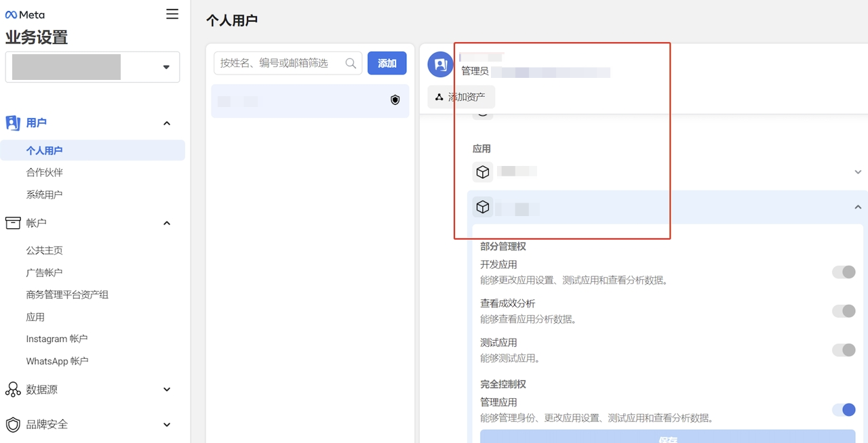
Task: Expand the first app row chevron
Action: click(x=858, y=172)
